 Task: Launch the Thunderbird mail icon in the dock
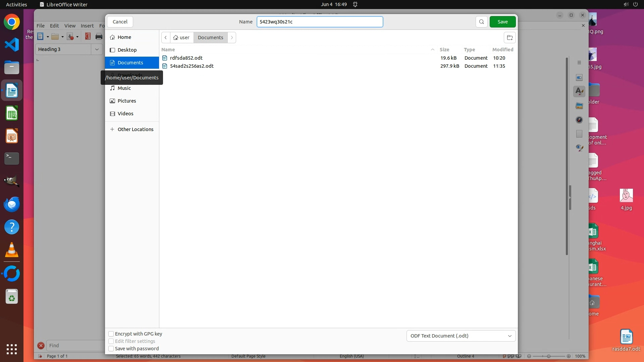pos(12,204)
